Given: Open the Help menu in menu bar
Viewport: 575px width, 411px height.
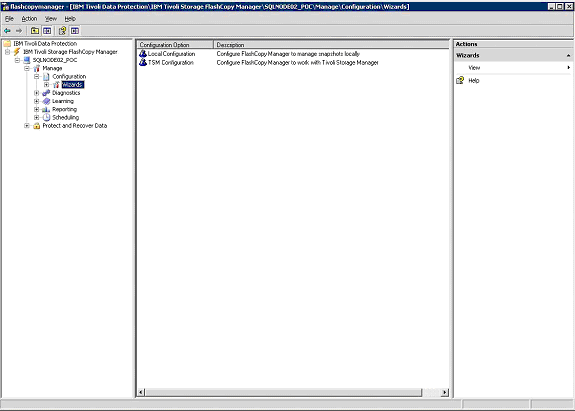Looking at the screenshot, I should (x=70, y=19).
